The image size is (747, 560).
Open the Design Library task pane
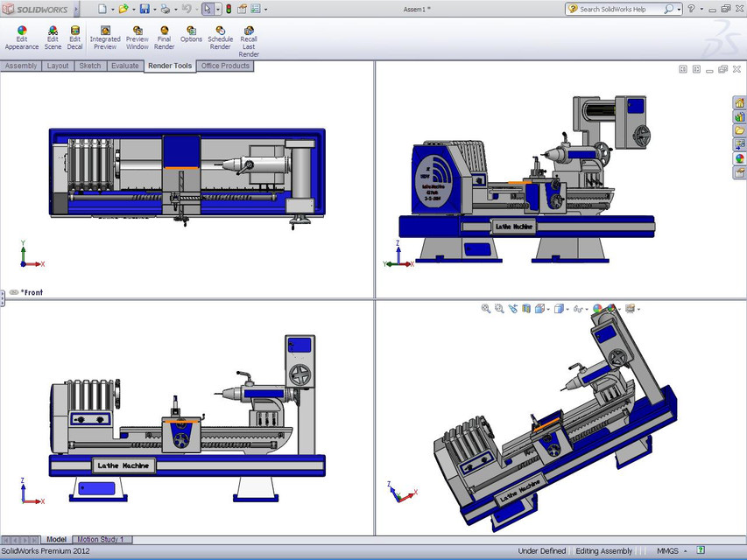[739, 115]
